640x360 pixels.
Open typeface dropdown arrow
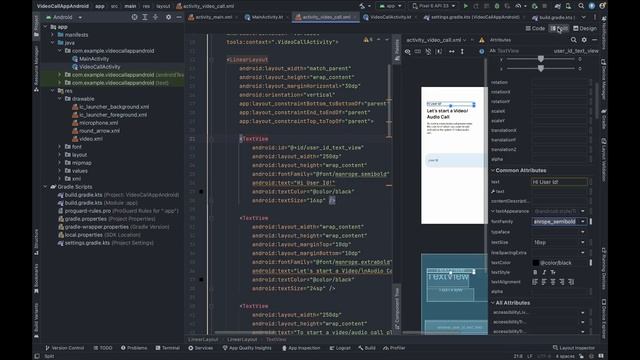point(583,232)
